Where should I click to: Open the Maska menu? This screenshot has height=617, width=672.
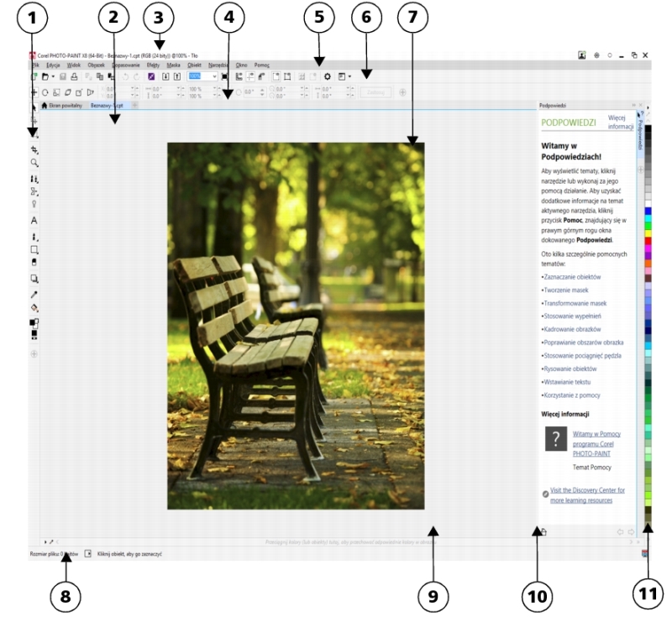tap(174, 64)
